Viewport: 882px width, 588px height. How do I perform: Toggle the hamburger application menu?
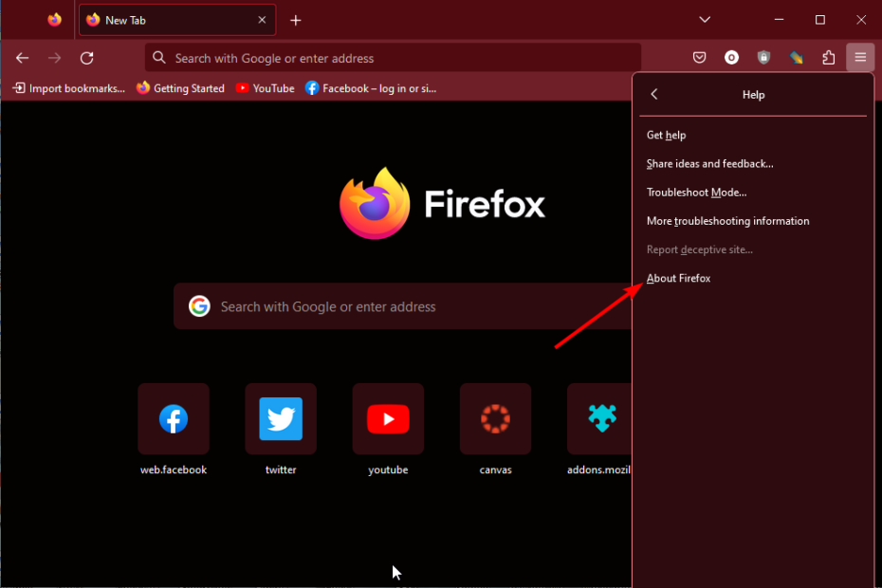click(860, 58)
